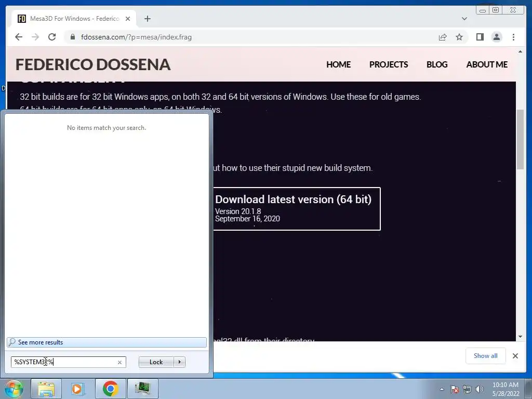This screenshot has height=399, width=532.
Task: Open PROJECTS in site navigation
Action: coord(389,64)
